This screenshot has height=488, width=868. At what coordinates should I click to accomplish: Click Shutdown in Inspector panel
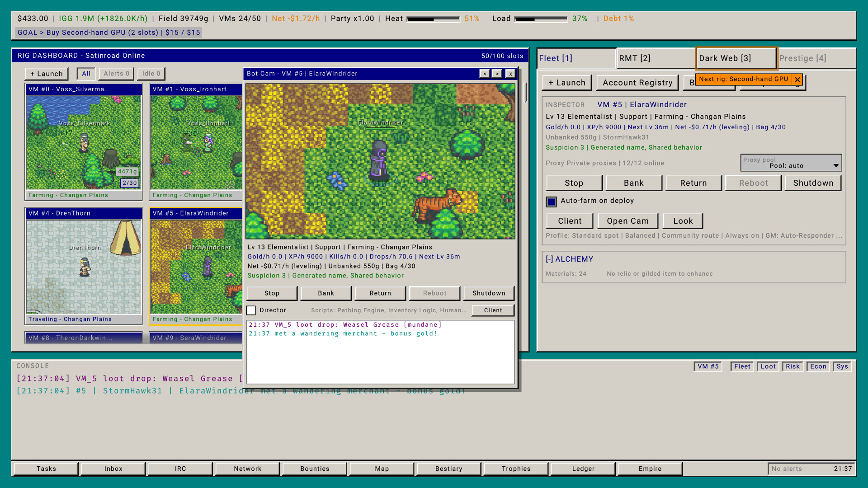click(x=813, y=183)
